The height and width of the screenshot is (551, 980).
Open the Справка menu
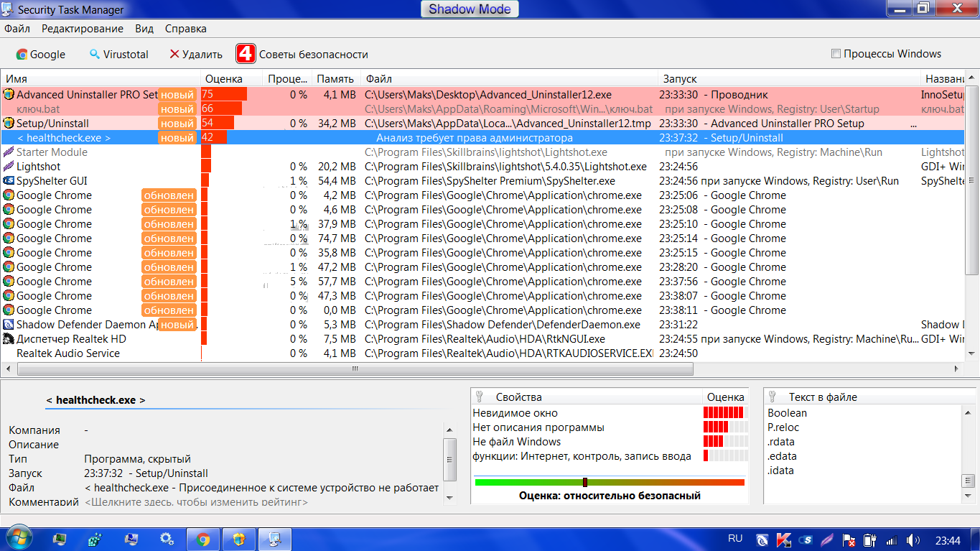pos(186,29)
